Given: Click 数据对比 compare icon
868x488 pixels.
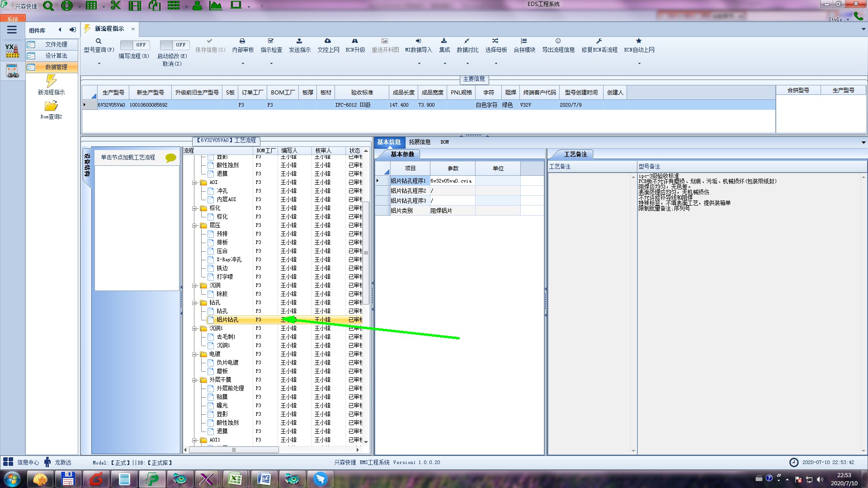Looking at the screenshot, I should [x=467, y=41].
